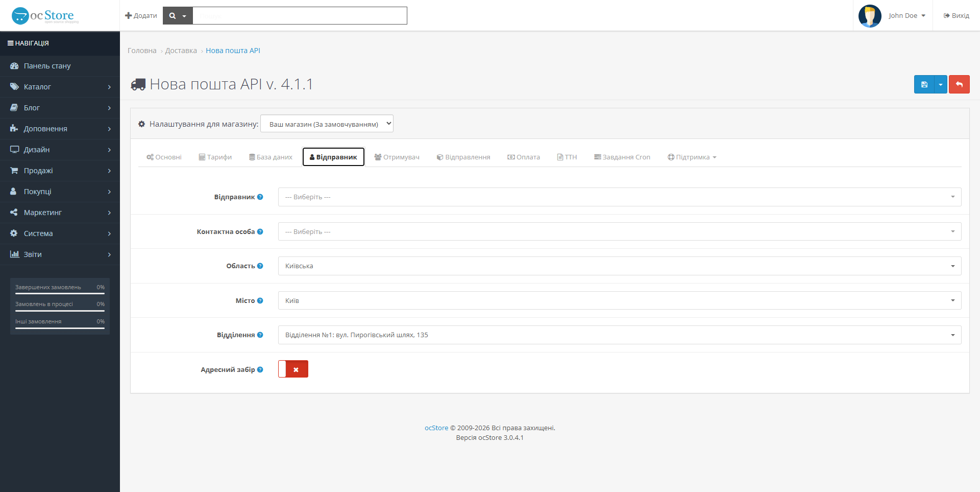Expand the Каталог sidebar menu
Image resolution: width=980 pixels, height=492 pixels.
60,87
